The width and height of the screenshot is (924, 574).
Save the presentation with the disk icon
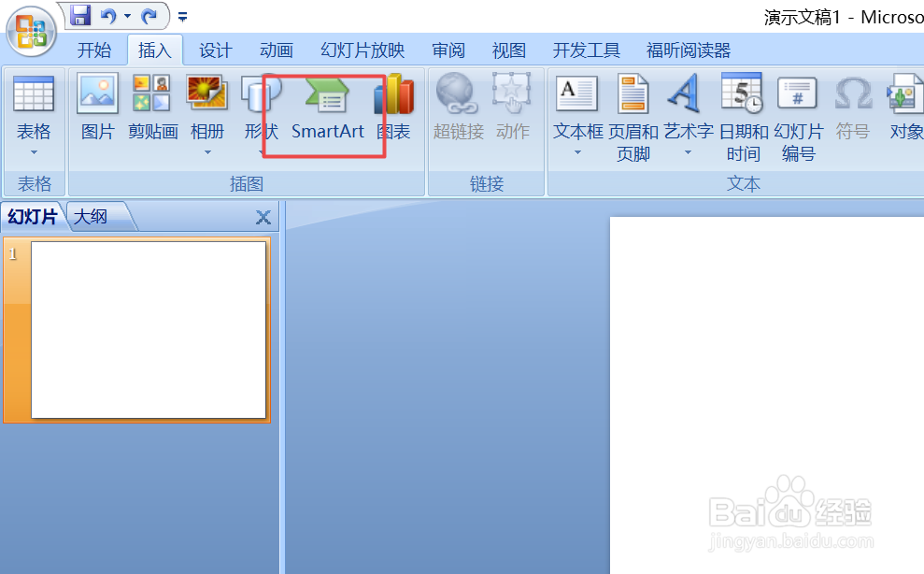pyautogui.click(x=80, y=14)
